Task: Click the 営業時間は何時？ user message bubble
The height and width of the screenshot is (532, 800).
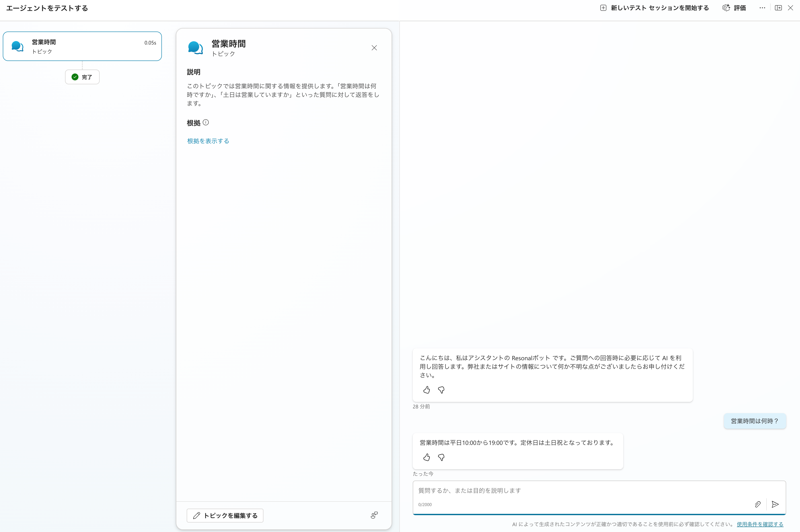Action: point(755,421)
